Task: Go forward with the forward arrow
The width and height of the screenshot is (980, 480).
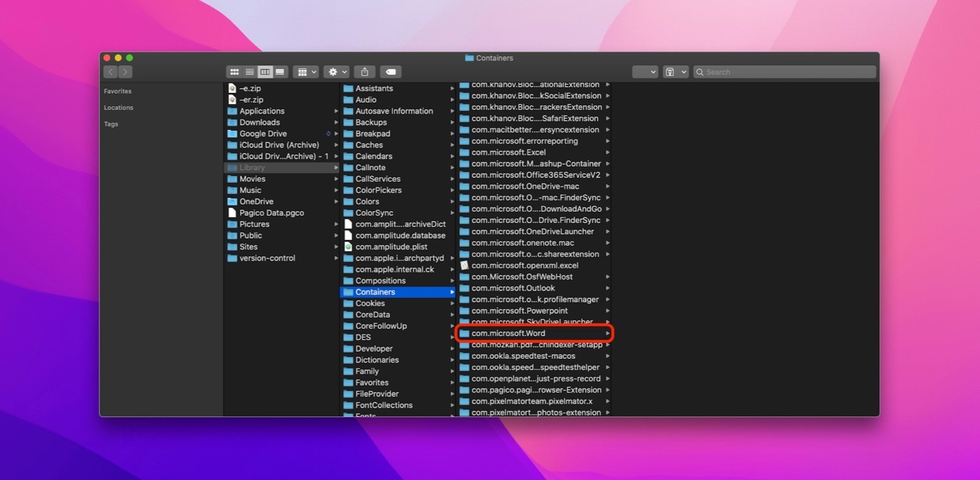Action: click(x=126, y=72)
